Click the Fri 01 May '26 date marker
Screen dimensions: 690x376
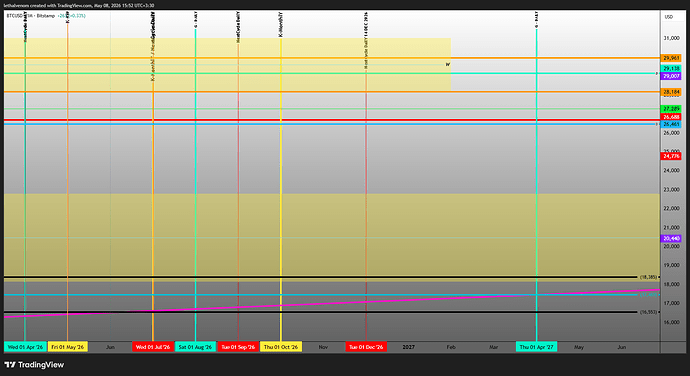68,347
